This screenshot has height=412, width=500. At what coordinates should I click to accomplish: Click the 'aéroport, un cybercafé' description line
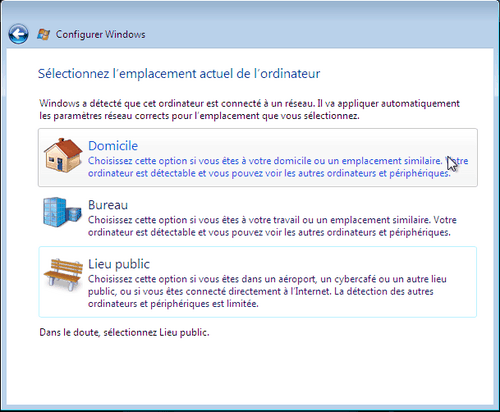pos(267,279)
